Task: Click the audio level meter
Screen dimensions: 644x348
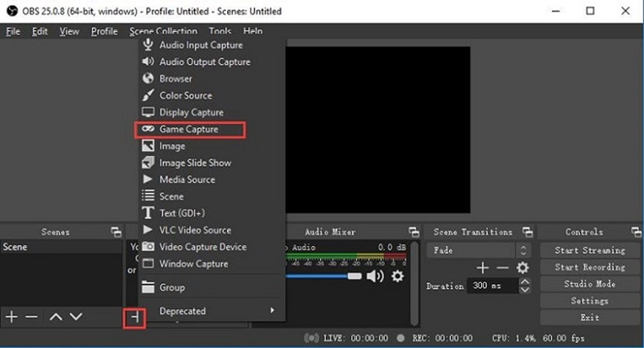Action: (345, 256)
